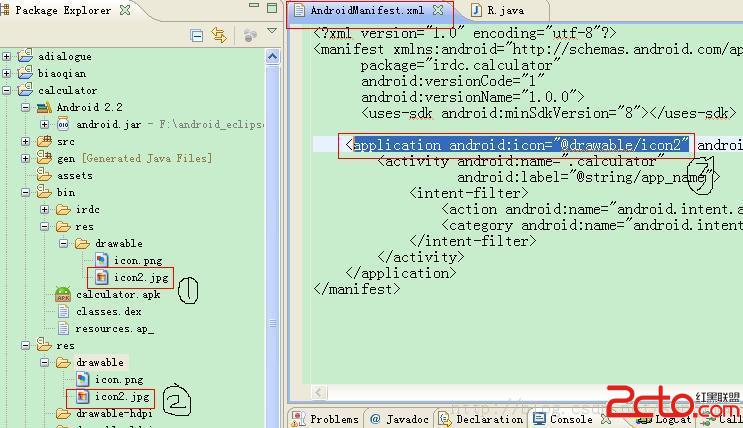Expand the gen folder node

pyautogui.click(x=26, y=158)
